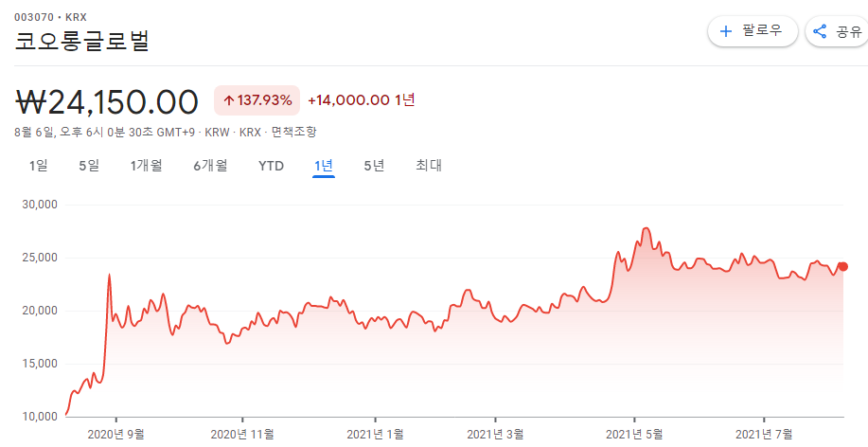The width and height of the screenshot is (868, 447).
Task: Click the 2020년 9월 axis label
Action: pos(116,434)
